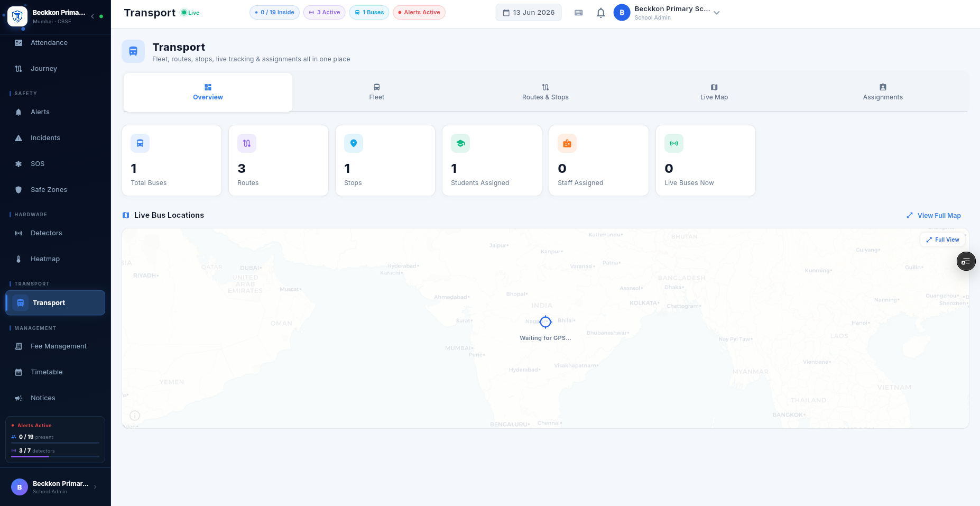The image size is (980, 506).
Task: Click the Transport page bus icon beside heading
Action: (x=133, y=51)
